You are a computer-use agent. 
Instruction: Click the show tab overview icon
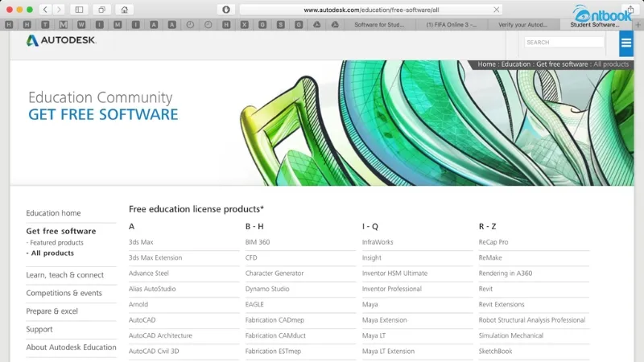click(x=101, y=10)
